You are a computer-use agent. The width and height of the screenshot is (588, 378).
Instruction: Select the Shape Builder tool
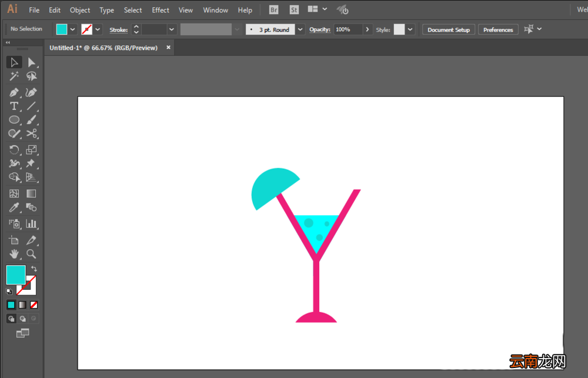14,177
